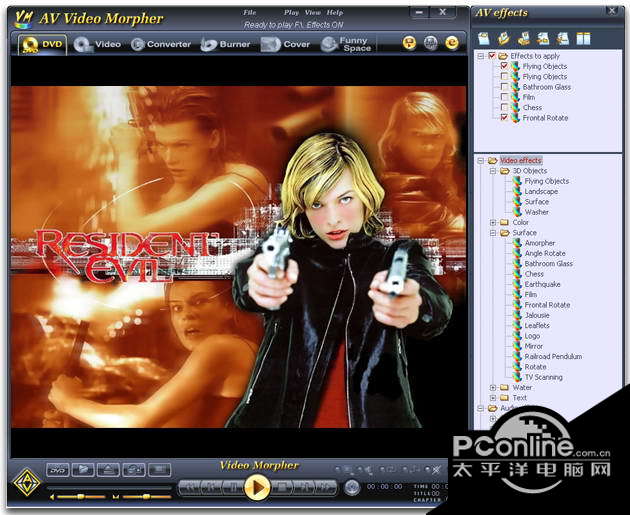
Task: Click the blank-page icon in AV effects toolbar
Action: tap(484, 39)
